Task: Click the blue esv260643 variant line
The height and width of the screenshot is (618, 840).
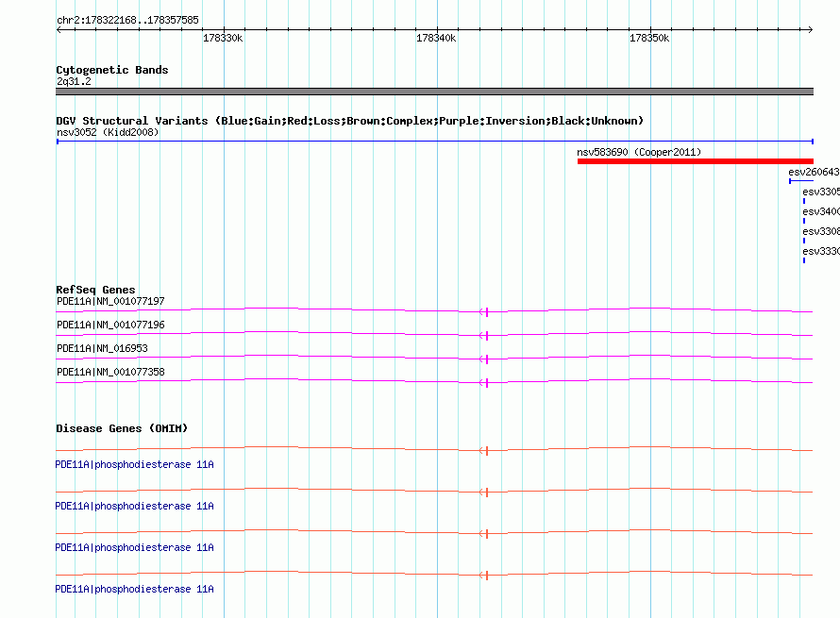Action: click(x=801, y=181)
